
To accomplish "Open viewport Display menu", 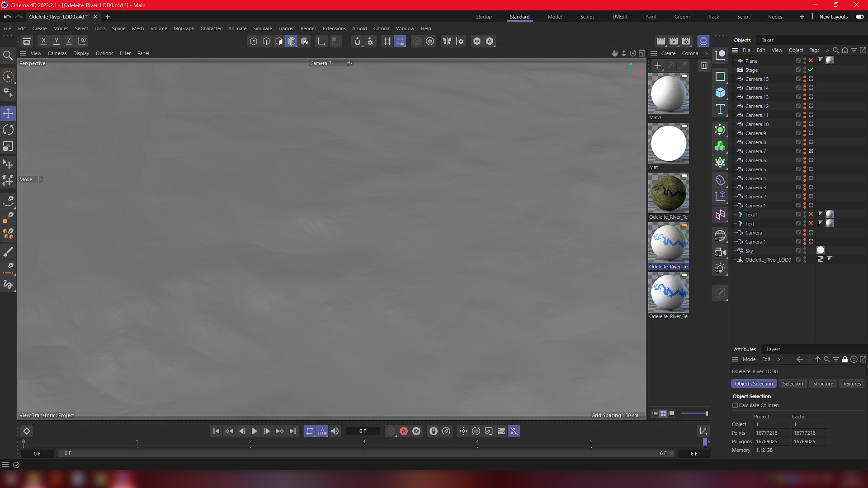I will click(x=81, y=53).
